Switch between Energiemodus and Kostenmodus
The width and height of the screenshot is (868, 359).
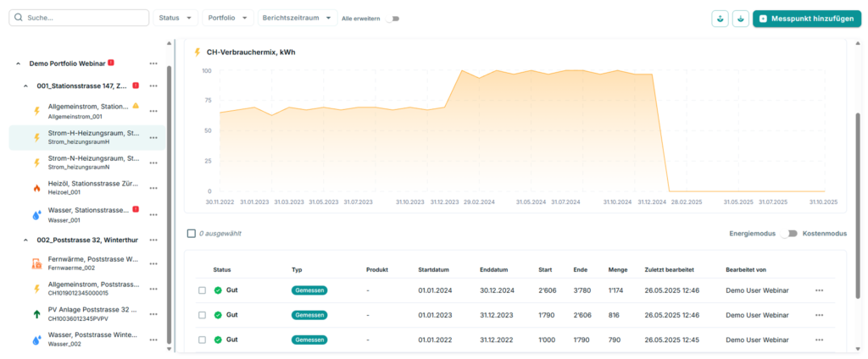click(789, 233)
